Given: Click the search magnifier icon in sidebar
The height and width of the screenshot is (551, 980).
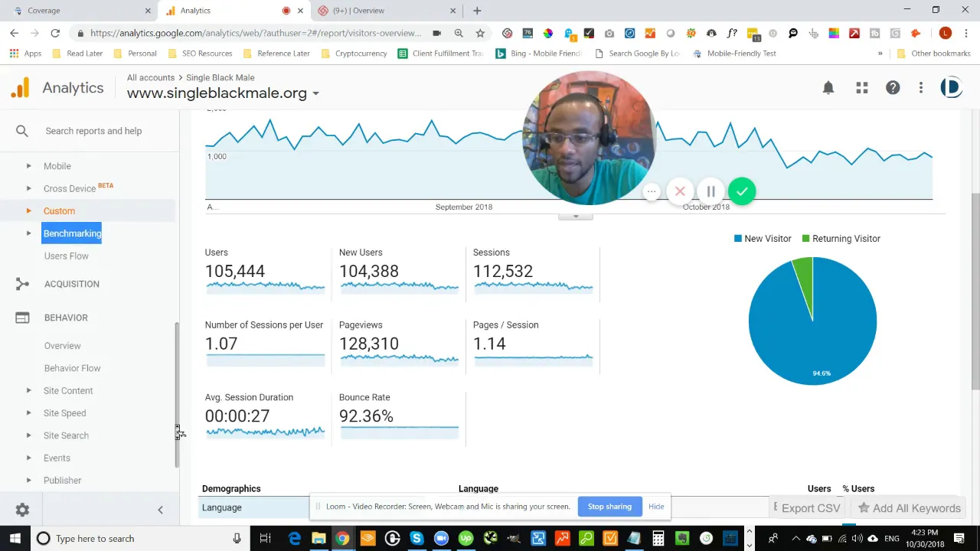Looking at the screenshot, I should click(22, 131).
